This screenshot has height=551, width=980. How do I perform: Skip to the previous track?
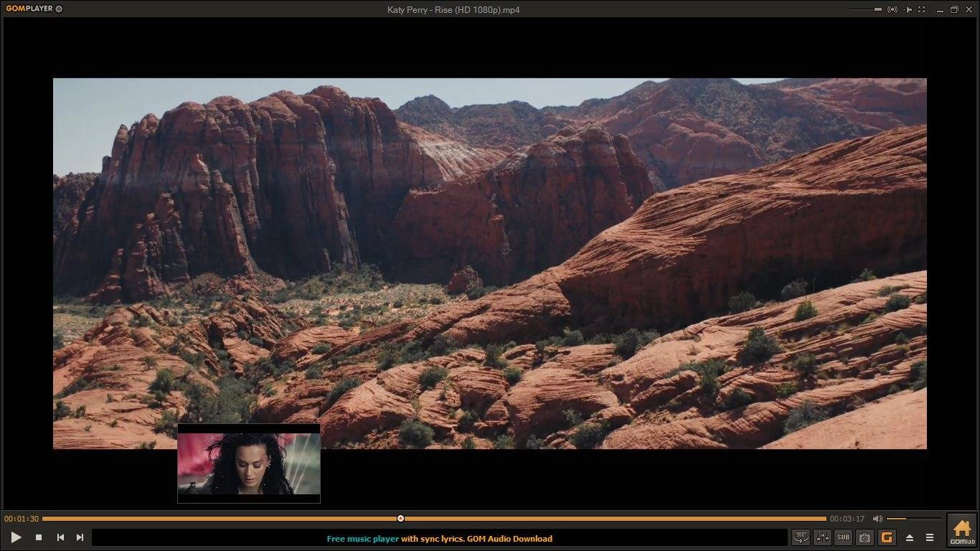pos(60,537)
